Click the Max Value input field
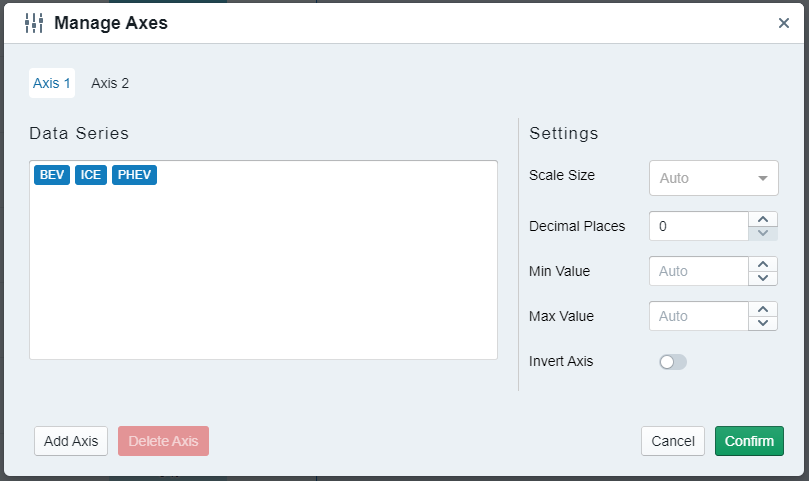This screenshot has height=481, width=809. click(699, 316)
